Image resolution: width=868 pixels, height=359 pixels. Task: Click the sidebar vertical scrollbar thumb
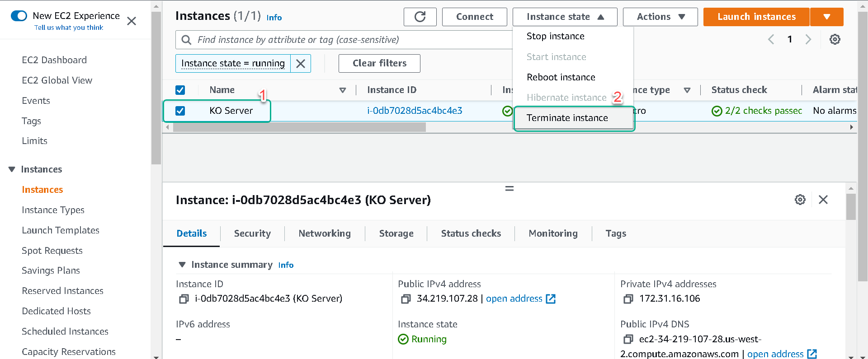(156, 88)
